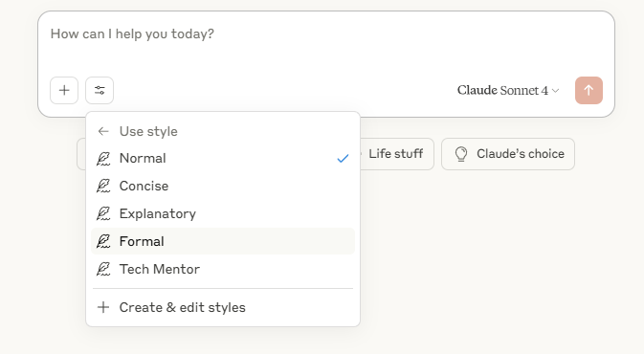Click the Life stuff suggestion chip
644x354 pixels.
(x=396, y=154)
